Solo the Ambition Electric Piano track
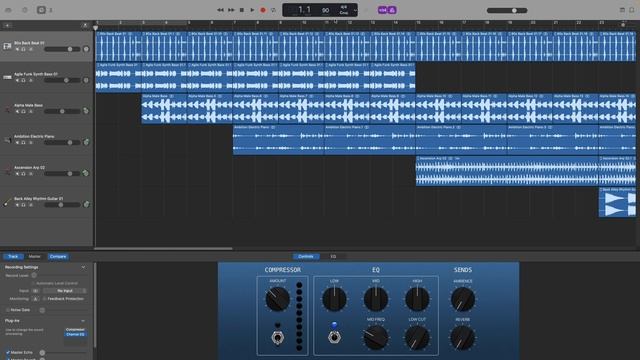The height and width of the screenshot is (360, 640). coord(23,143)
